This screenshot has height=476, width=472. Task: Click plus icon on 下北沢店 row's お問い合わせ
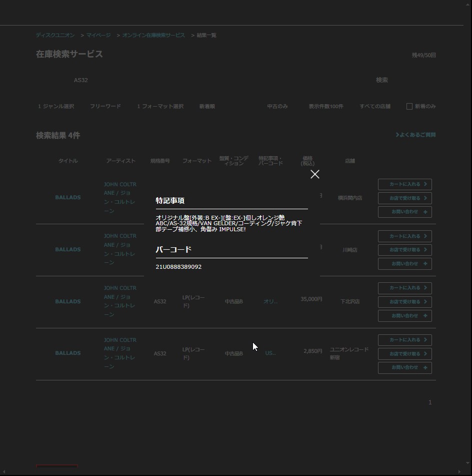tap(425, 316)
